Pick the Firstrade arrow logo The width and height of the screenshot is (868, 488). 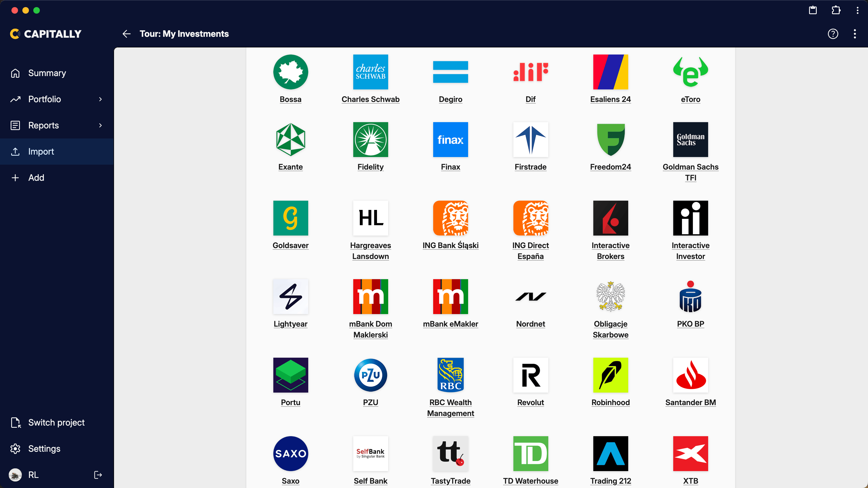(x=530, y=140)
